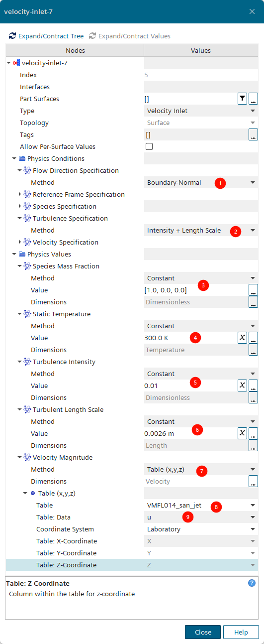This screenshot has width=264, height=644.
Task: Click the Close button
Action: coord(203,632)
